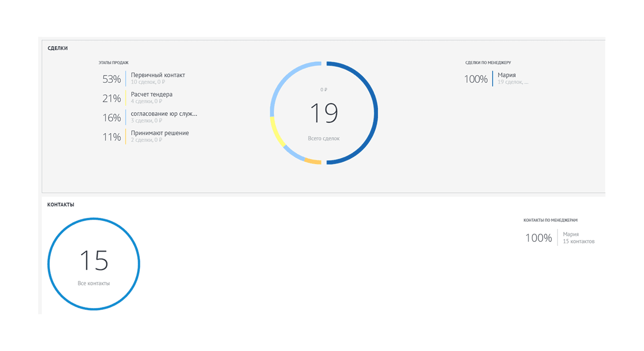Select the dark blue donut chart segment

(376, 113)
